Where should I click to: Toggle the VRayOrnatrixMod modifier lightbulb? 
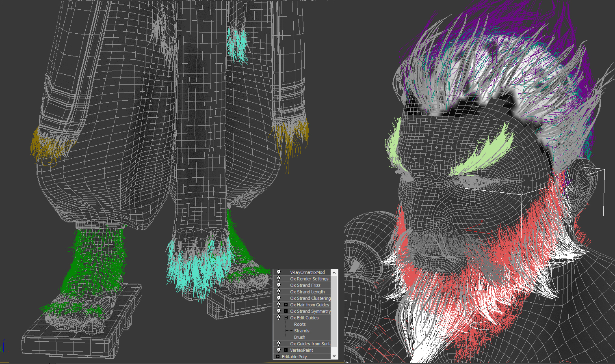[x=279, y=272]
